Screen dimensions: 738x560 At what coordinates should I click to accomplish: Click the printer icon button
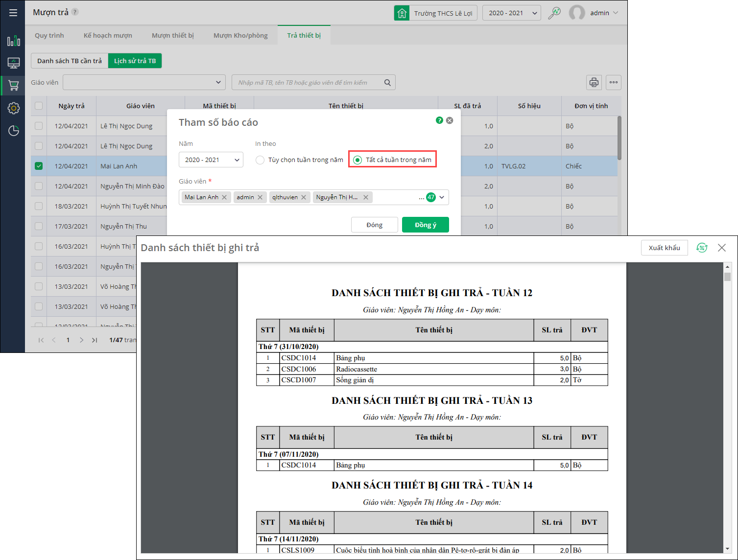point(594,82)
